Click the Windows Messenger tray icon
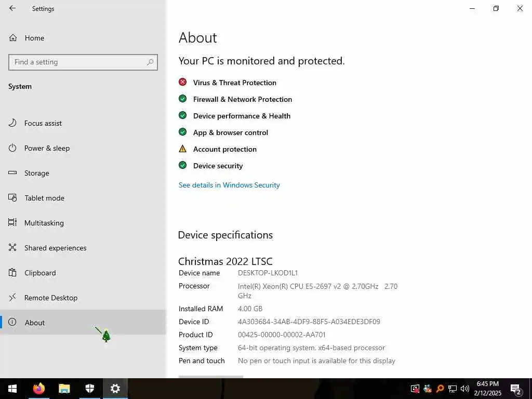Image resolution: width=532 pixels, height=399 pixels. click(428, 389)
